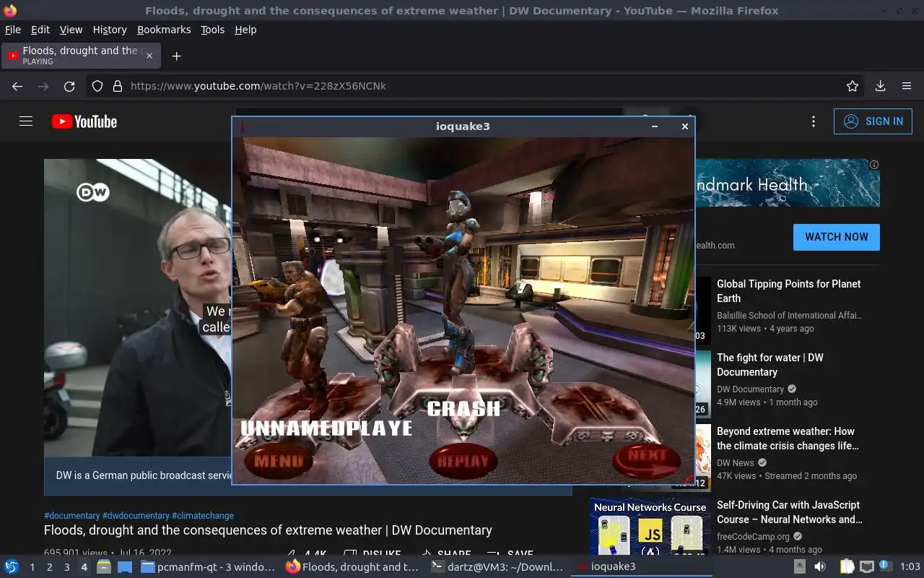924x578 pixels.
Task: Click the freeCodeCamp.org channel name
Action: (x=753, y=537)
